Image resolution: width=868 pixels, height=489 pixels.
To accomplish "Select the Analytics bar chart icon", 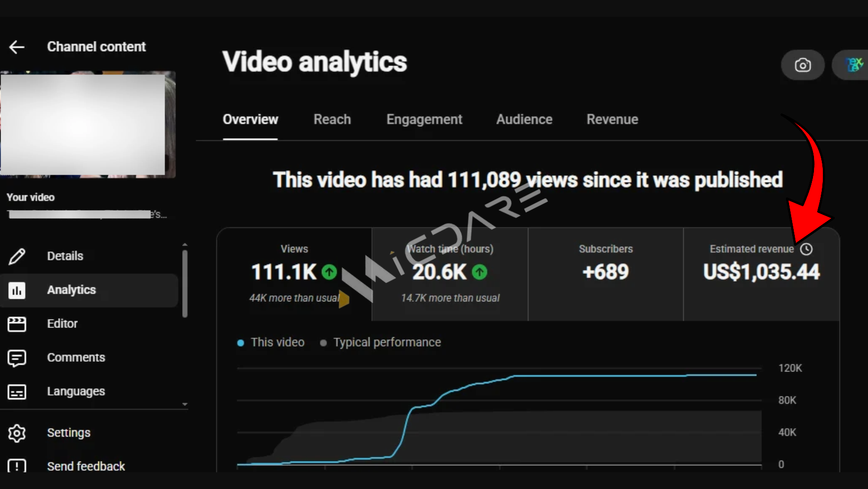I will click(17, 290).
